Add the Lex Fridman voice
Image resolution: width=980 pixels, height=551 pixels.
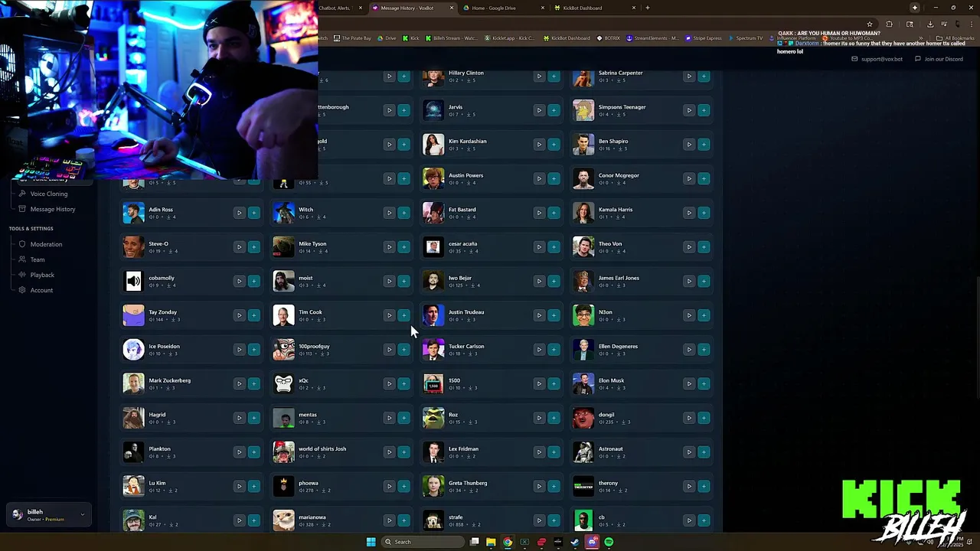point(554,452)
